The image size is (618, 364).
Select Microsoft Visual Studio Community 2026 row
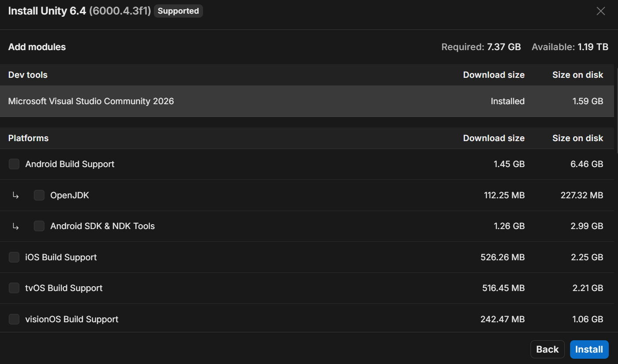point(91,101)
